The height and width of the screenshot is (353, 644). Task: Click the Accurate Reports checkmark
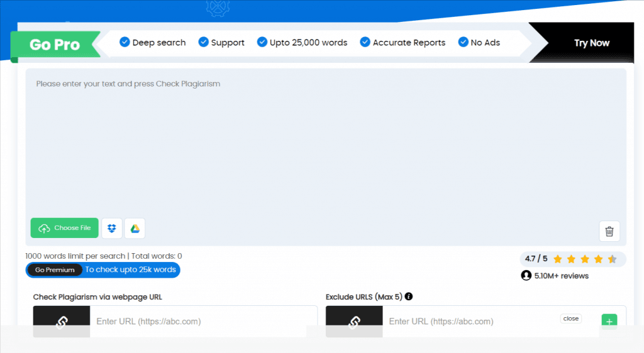tap(365, 42)
